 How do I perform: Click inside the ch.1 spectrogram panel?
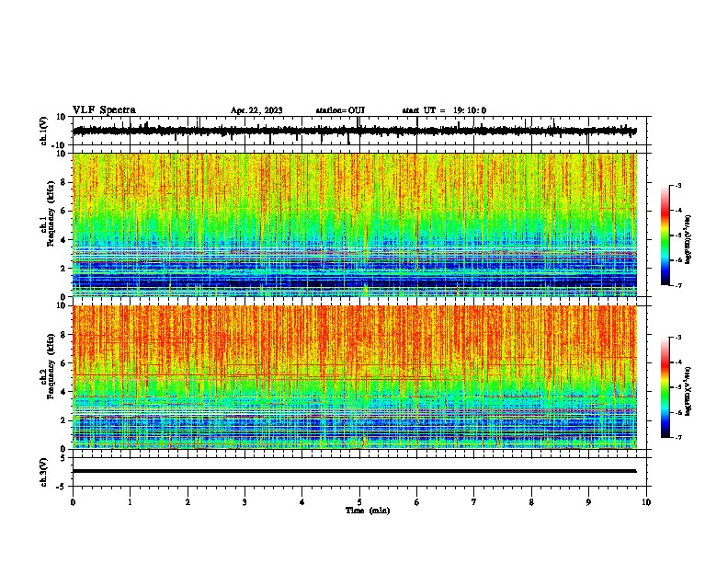click(354, 224)
